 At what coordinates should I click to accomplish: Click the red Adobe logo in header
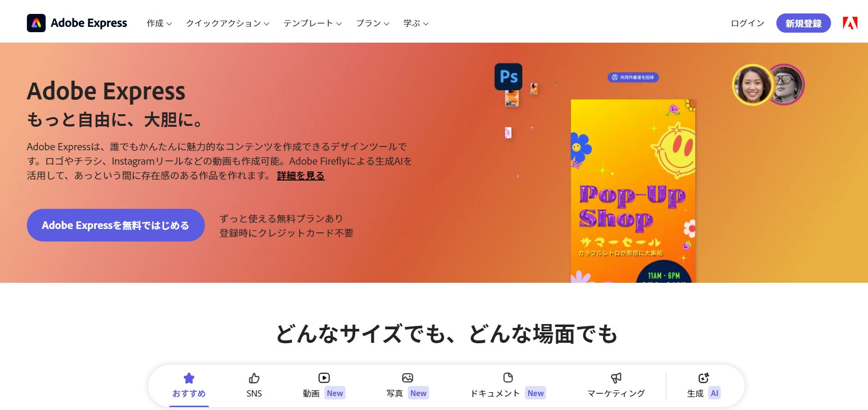(x=850, y=23)
